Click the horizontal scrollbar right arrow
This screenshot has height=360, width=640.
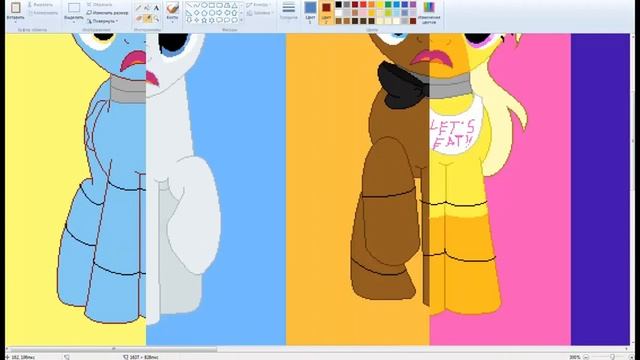(x=627, y=349)
